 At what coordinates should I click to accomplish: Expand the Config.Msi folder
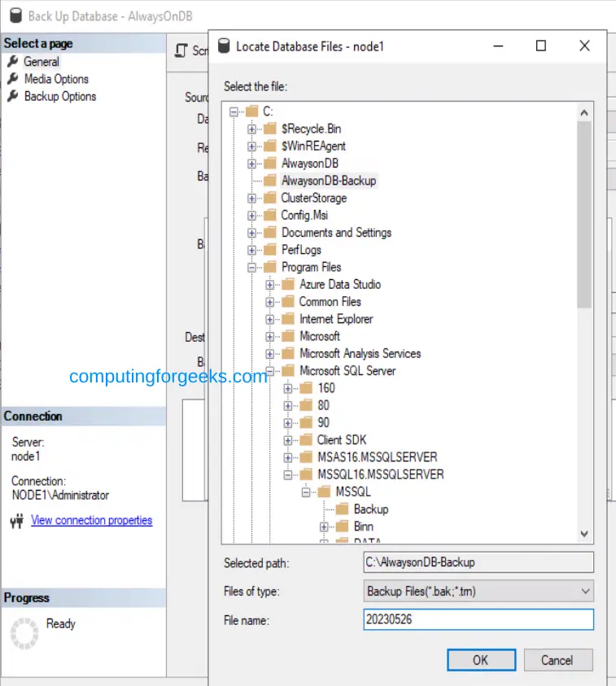point(251,216)
